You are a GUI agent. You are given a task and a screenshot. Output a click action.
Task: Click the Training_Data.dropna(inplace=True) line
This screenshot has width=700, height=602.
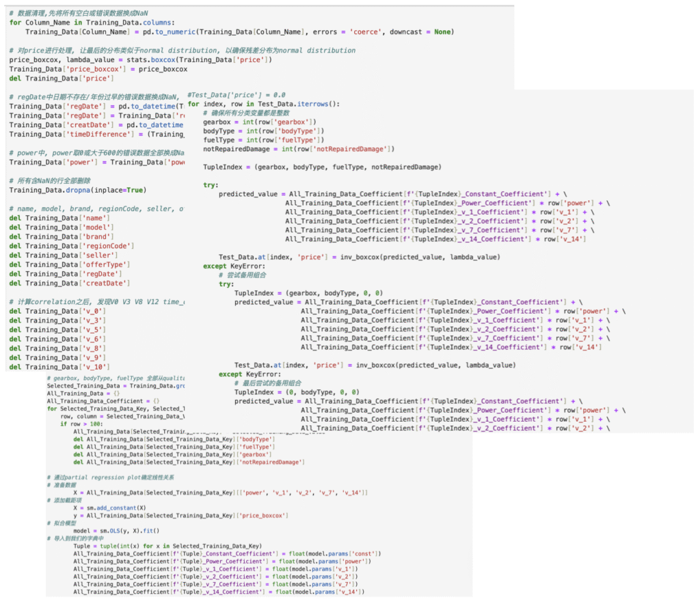coord(77,190)
